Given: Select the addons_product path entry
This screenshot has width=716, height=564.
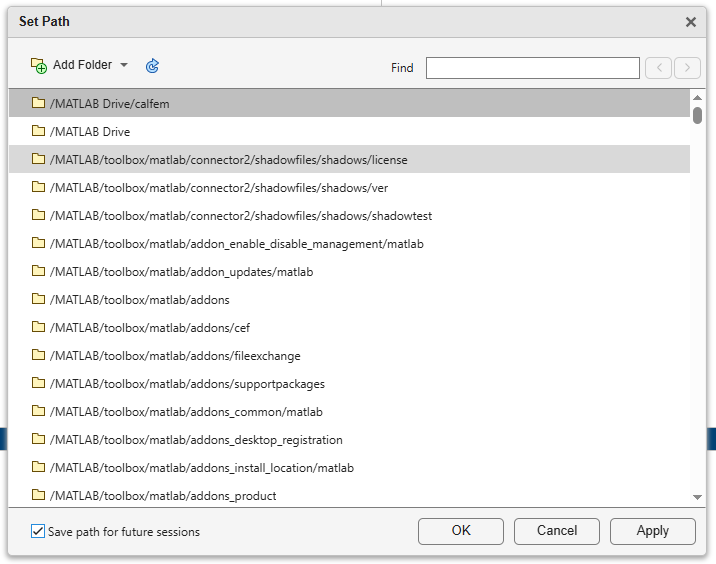Looking at the screenshot, I should [349, 495].
